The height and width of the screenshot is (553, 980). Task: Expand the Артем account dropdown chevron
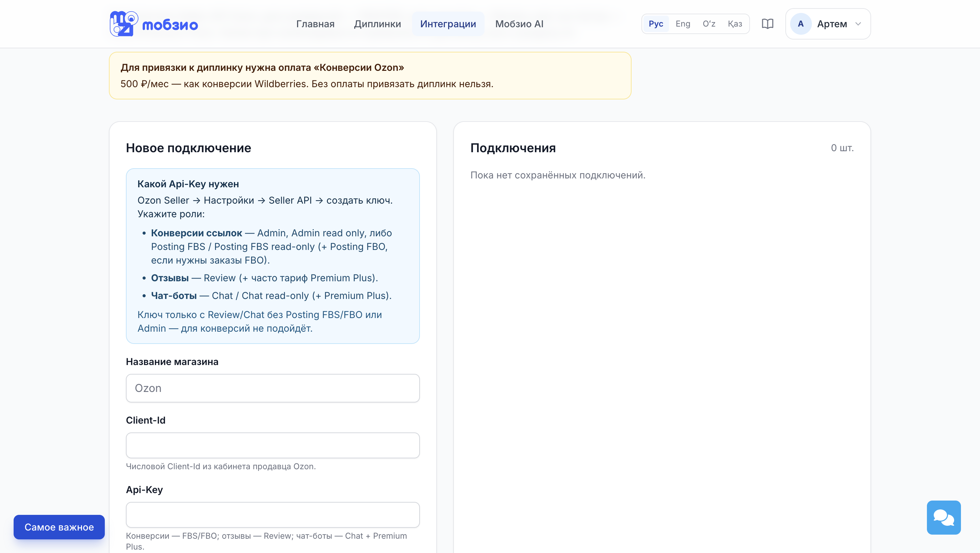pos(858,24)
